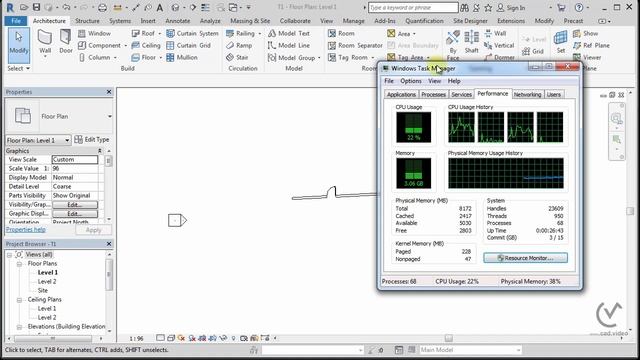Click the Resource Monitor button

(x=525, y=258)
